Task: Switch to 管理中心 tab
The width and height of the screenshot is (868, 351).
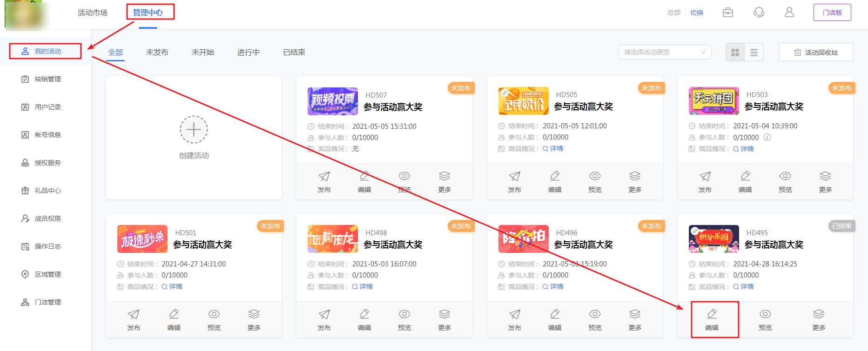Action: pos(148,13)
